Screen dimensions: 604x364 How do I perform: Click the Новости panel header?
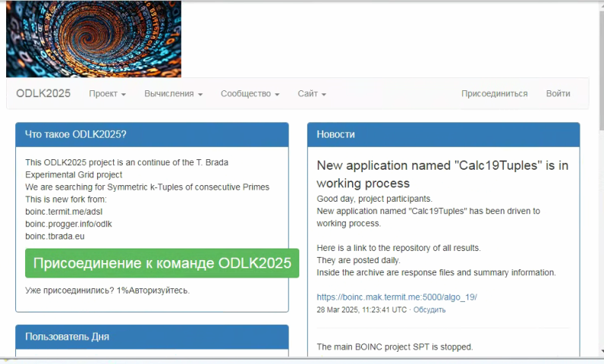pyautogui.click(x=444, y=135)
